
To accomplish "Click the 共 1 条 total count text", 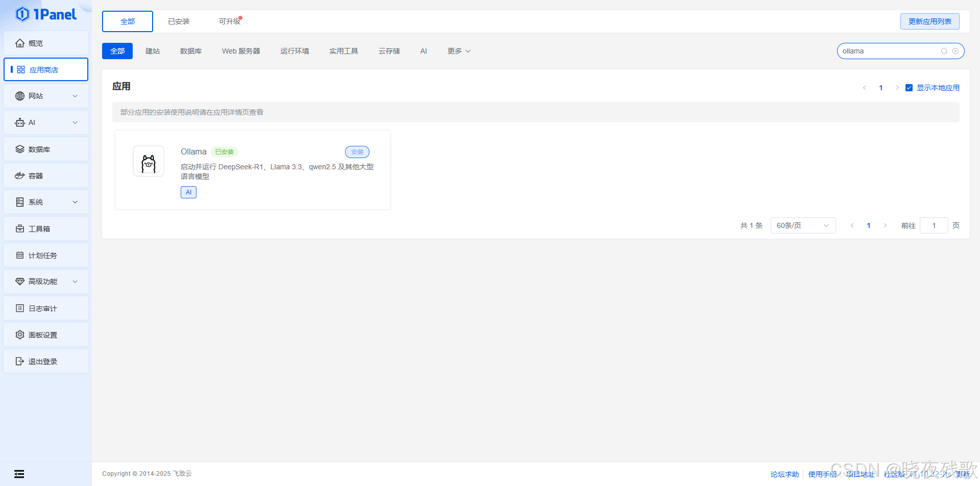I will [x=751, y=225].
